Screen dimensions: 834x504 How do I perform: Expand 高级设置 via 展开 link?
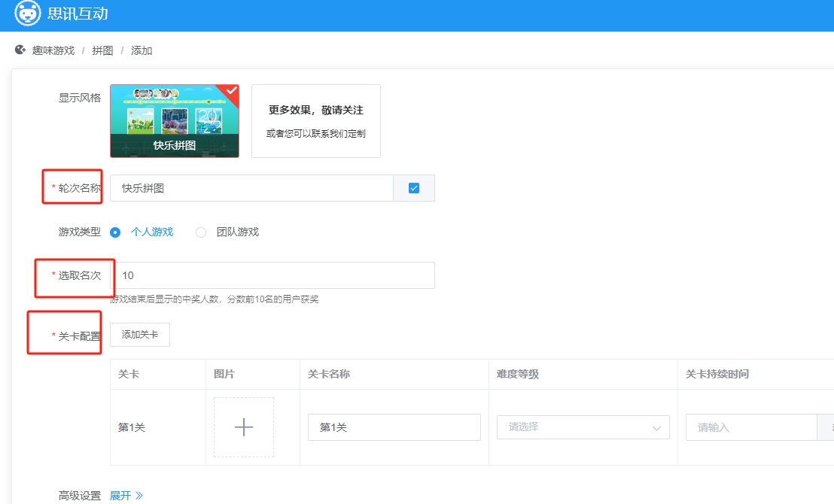coord(126,496)
